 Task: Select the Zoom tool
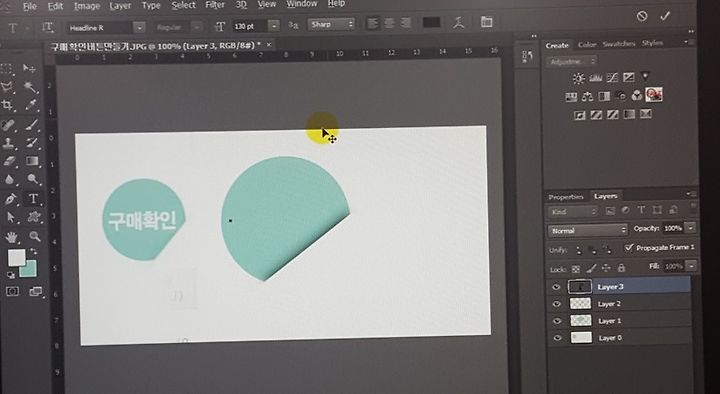(34, 236)
